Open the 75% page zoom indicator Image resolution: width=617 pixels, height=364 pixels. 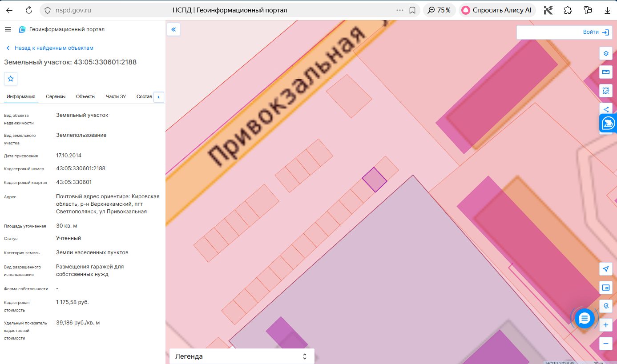[440, 10]
